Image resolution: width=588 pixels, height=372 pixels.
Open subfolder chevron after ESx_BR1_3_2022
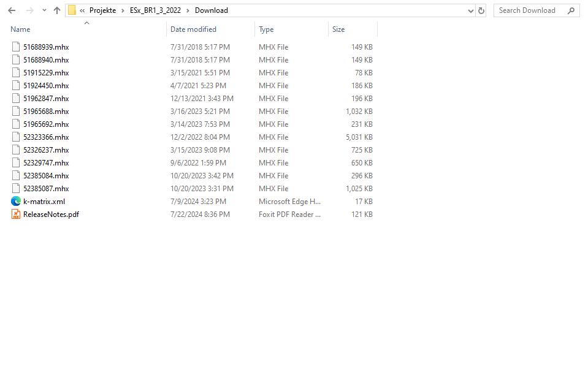click(x=188, y=10)
